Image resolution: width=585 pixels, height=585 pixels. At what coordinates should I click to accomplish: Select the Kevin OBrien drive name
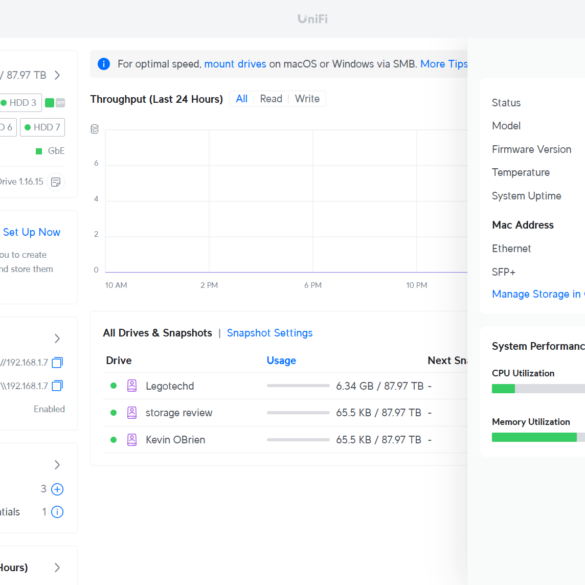point(175,440)
